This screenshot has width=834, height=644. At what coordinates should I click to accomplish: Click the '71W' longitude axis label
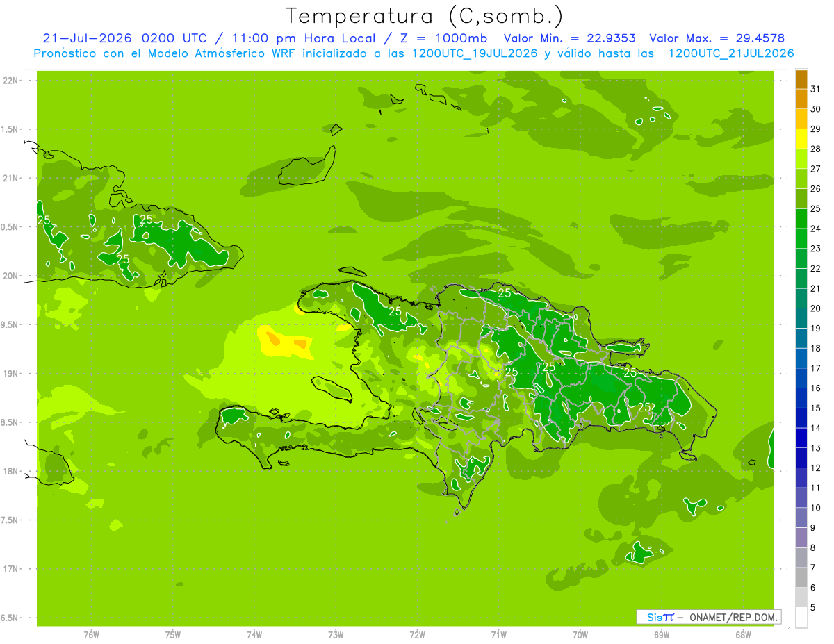(498, 635)
